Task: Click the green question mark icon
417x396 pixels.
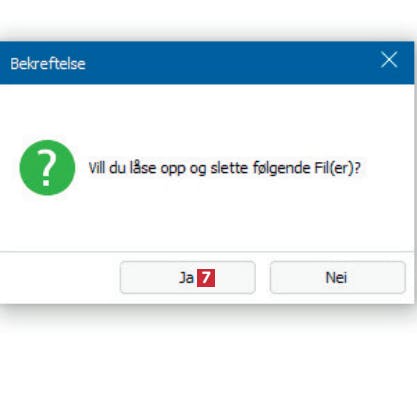Action: [x=47, y=167]
